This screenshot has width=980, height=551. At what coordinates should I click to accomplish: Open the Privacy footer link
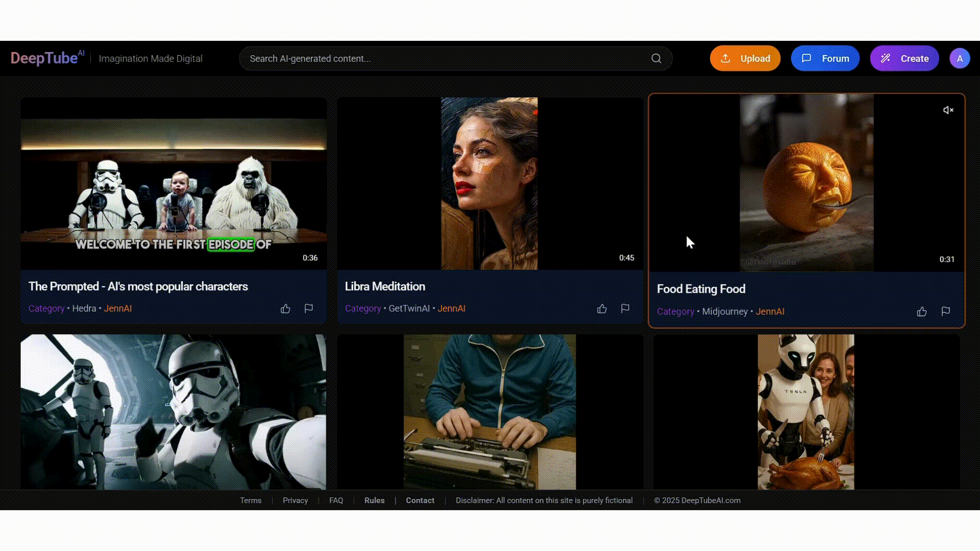pos(296,500)
